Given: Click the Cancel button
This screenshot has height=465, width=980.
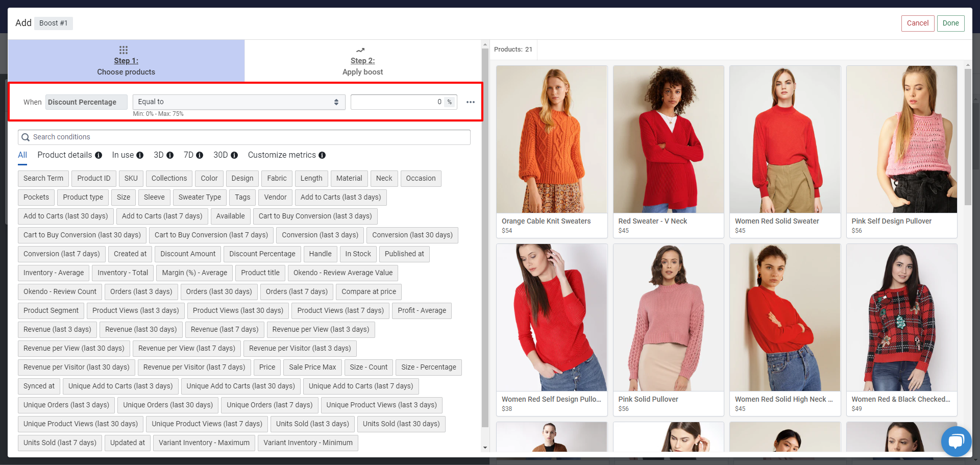Looking at the screenshot, I should (x=918, y=23).
